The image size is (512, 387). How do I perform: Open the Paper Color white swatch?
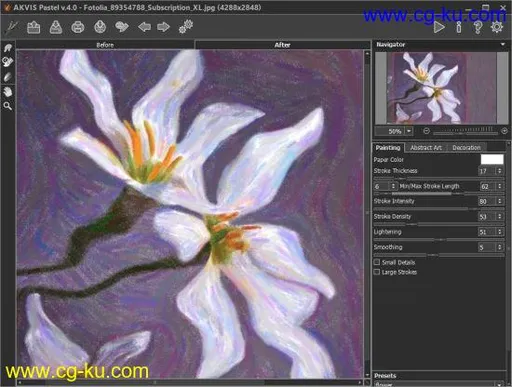[492, 159]
